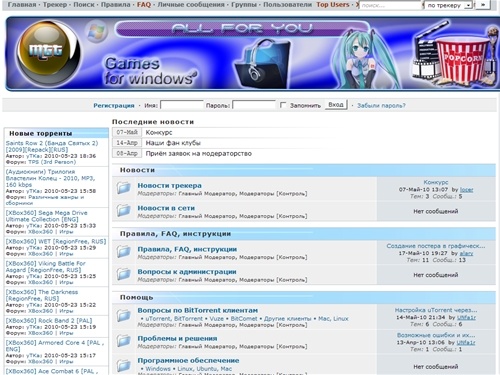Open Вопросы по BitTorrent клиентам forum
This screenshot has height=375, width=500.
click(x=197, y=310)
